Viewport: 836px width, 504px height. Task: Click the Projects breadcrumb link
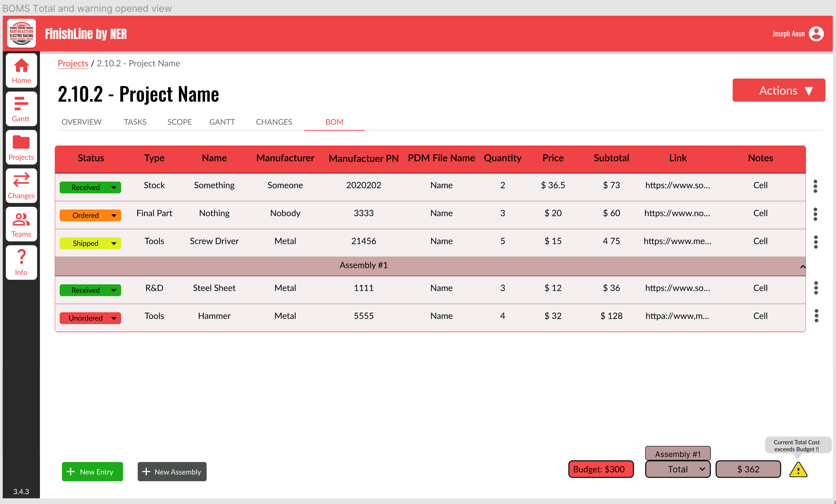(73, 63)
